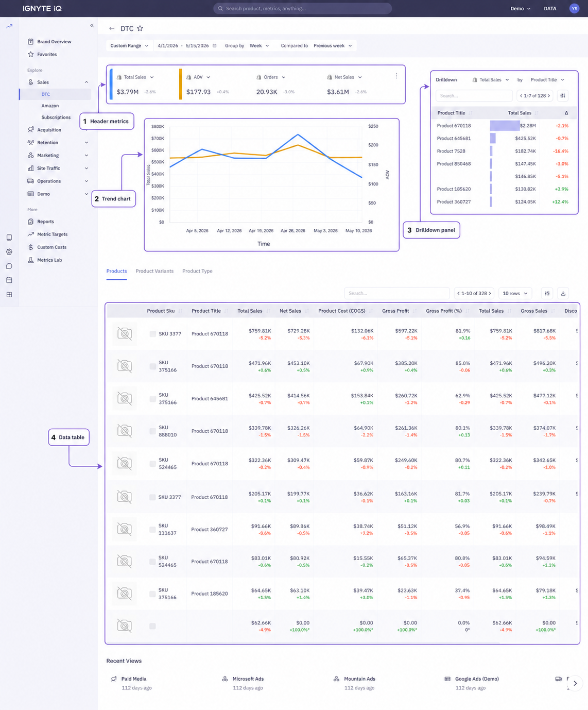Click the trend arrow icon in left rail
This screenshot has width=588, height=710.
pyautogui.click(x=9, y=26)
